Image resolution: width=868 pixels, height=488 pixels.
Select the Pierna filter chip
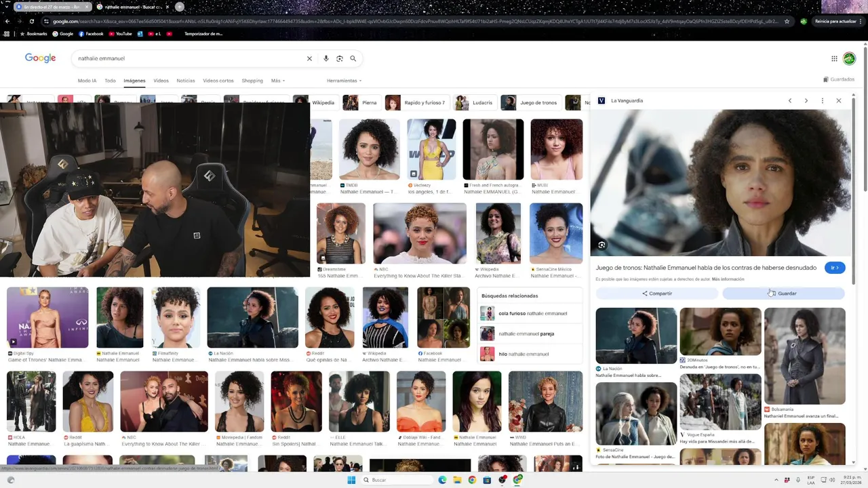(x=361, y=103)
